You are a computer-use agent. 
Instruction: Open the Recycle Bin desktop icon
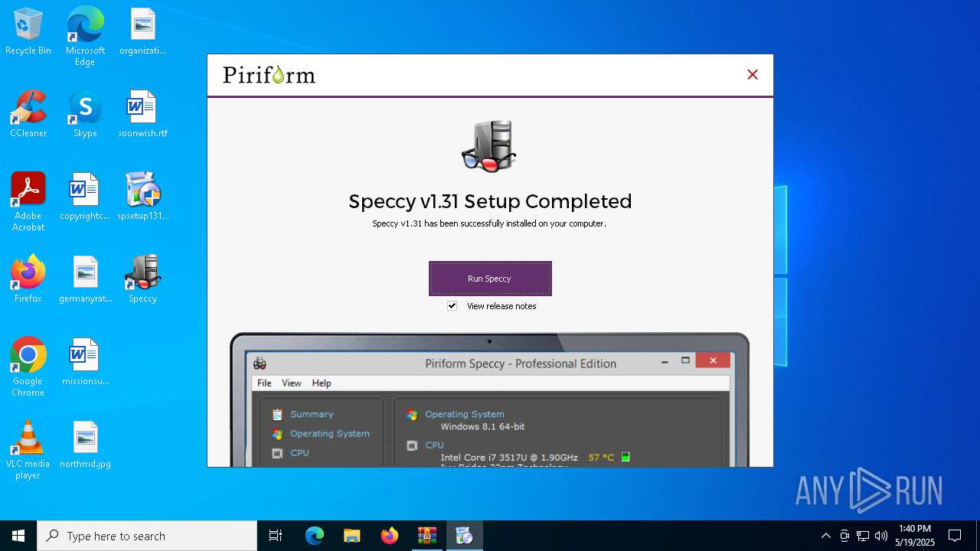(x=28, y=32)
